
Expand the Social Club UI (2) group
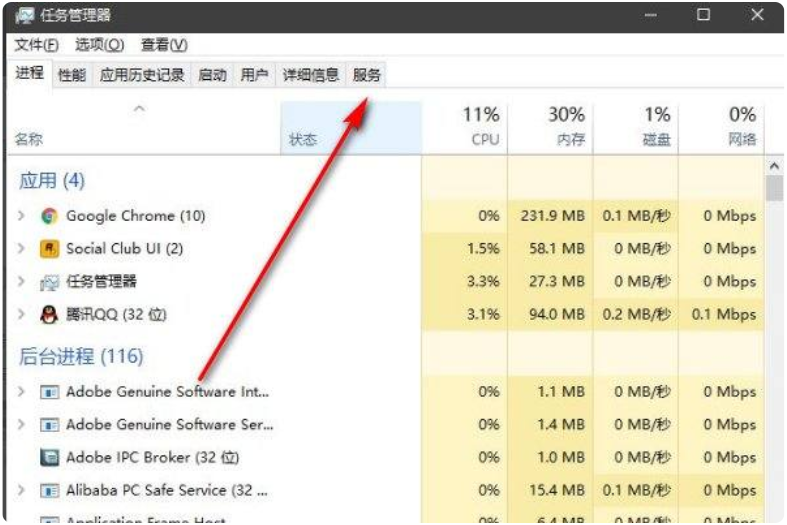point(21,248)
